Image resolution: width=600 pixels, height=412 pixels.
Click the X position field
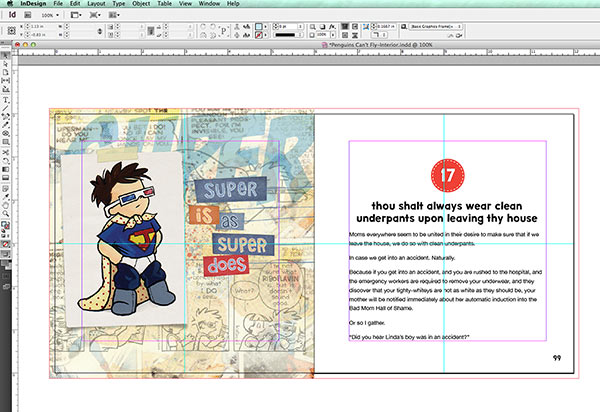tap(39, 26)
